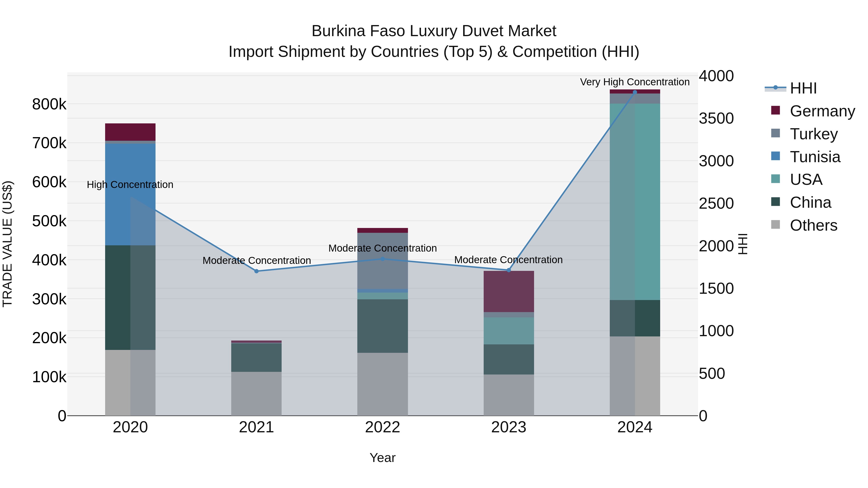The image size is (868, 488).
Task: Click the Others segment in the 2022 bar
Action: pos(382,384)
